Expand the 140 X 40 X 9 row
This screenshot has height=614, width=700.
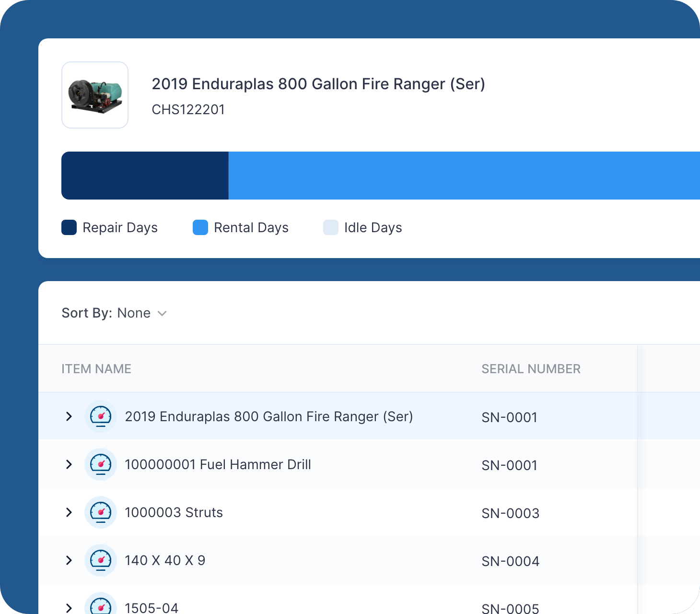[x=69, y=560]
